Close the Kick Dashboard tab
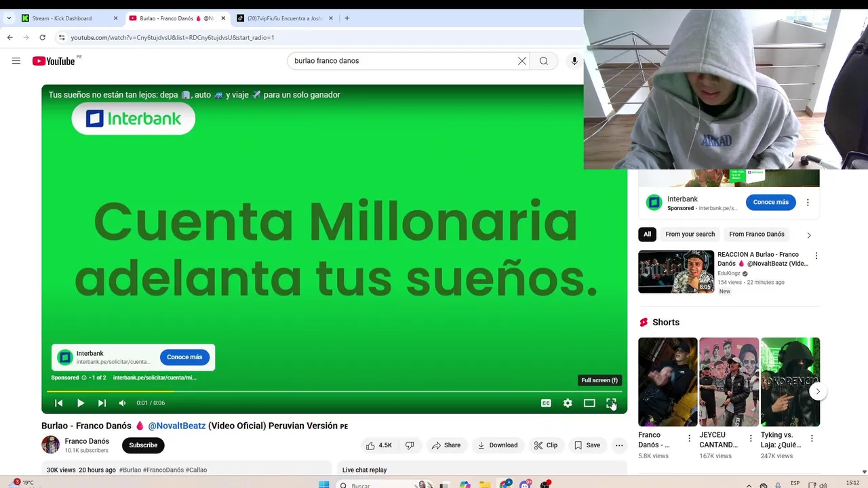The image size is (868, 488). pos(115,18)
